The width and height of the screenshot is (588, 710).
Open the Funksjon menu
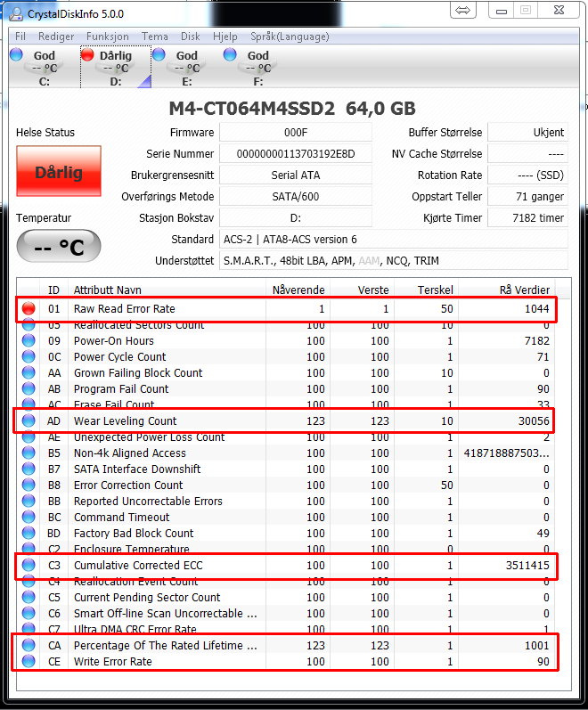[108, 37]
